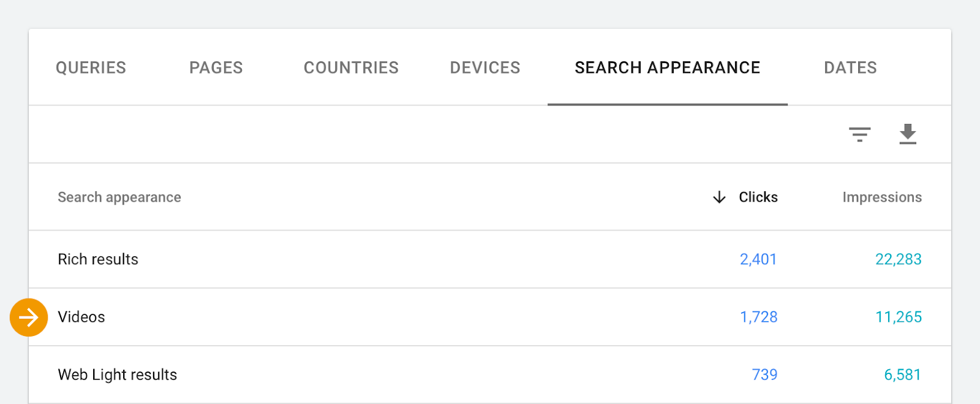Click the 22,283 impressions value
This screenshot has width=980, height=404.
coord(899,259)
